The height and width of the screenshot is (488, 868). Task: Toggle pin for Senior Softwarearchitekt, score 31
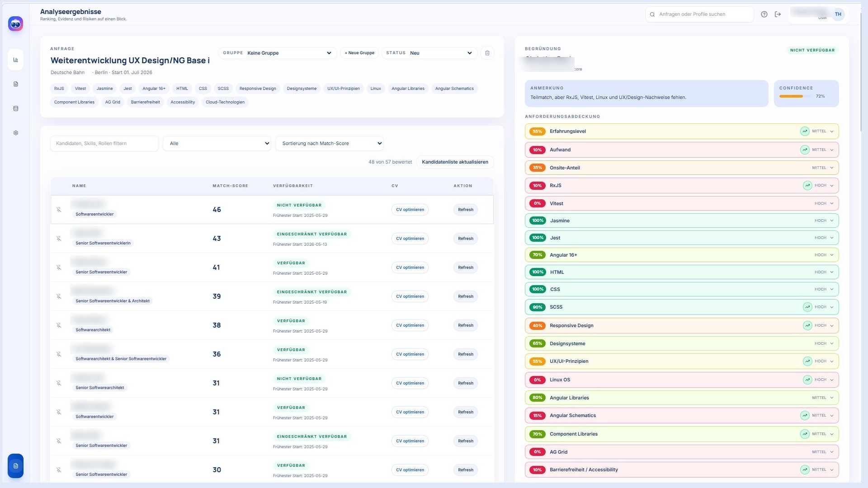(x=59, y=383)
